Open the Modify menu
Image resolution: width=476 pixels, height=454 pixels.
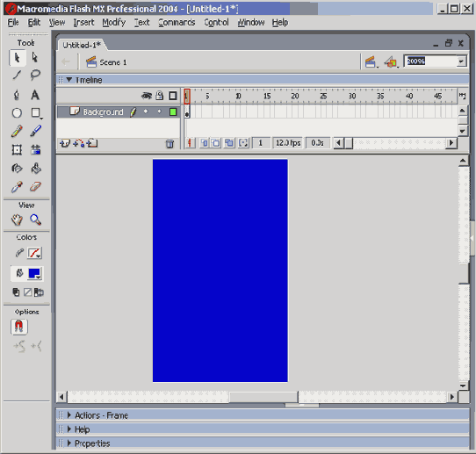114,23
